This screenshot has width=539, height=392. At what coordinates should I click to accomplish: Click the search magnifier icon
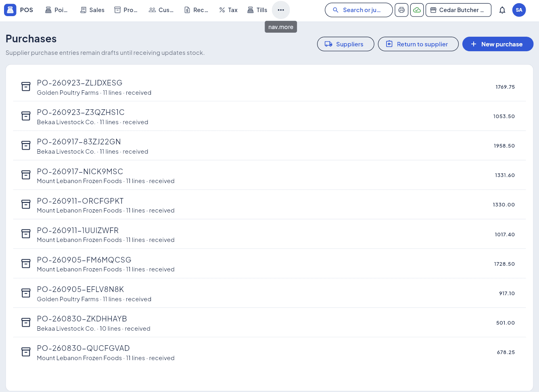point(335,10)
